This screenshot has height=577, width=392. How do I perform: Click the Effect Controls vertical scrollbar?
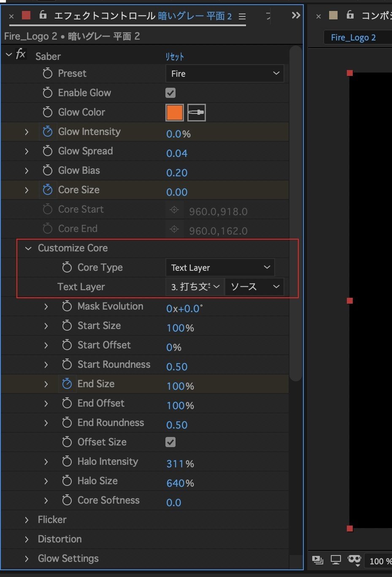coord(296,213)
